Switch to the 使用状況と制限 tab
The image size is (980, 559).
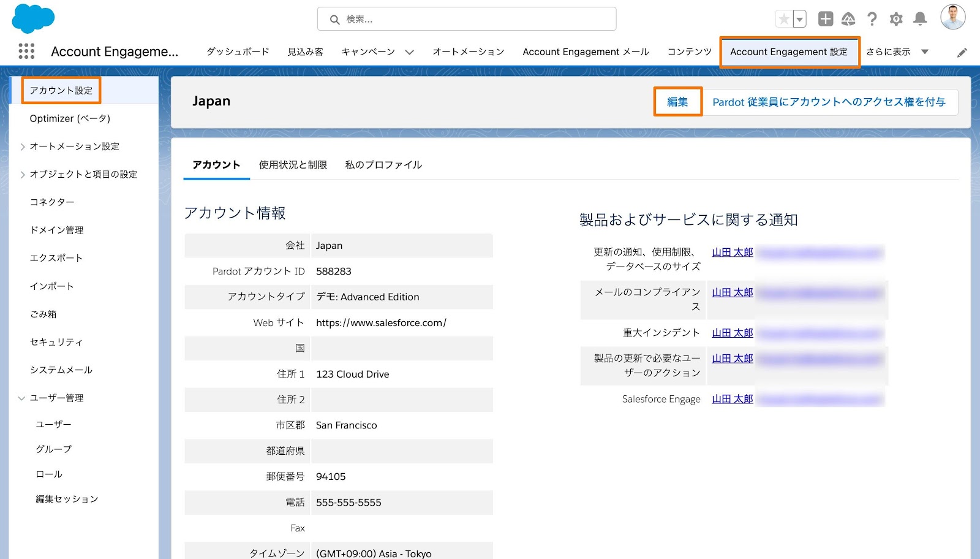(x=293, y=165)
